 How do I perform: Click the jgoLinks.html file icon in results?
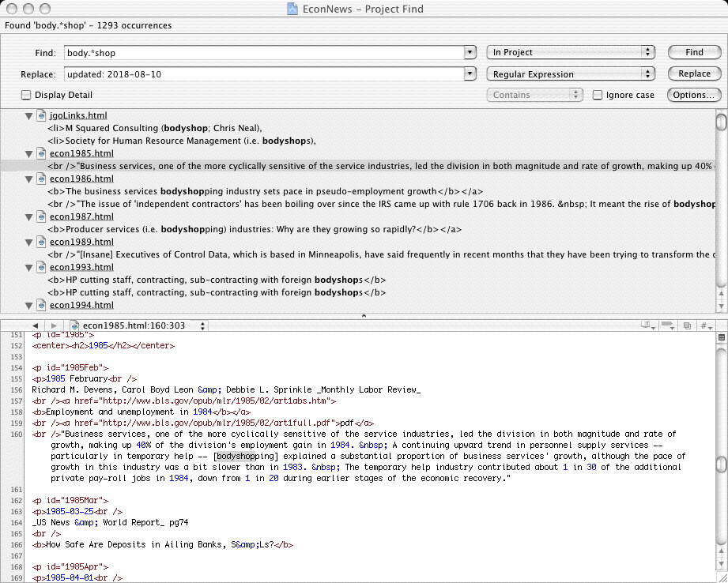(41, 115)
